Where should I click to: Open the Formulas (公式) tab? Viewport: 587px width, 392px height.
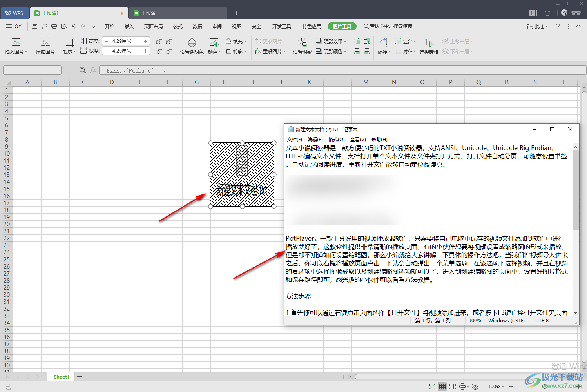[x=178, y=26]
